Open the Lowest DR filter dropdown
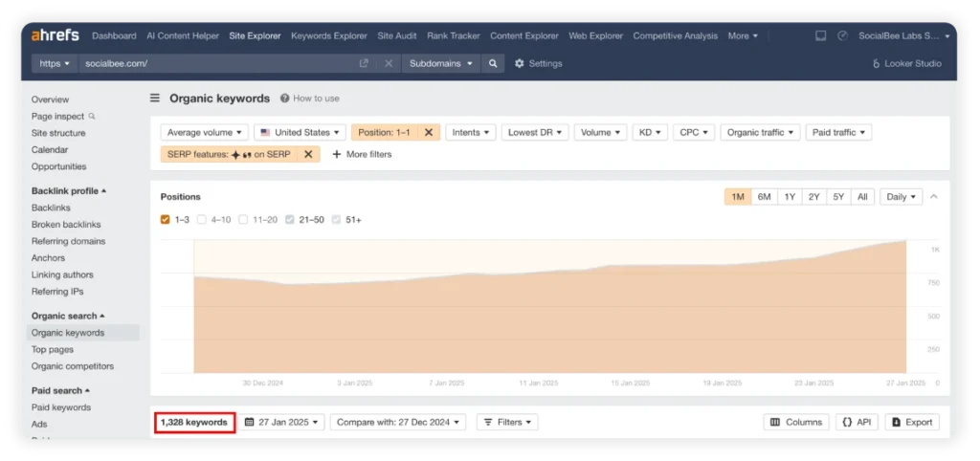The image size is (980, 461). coord(535,132)
